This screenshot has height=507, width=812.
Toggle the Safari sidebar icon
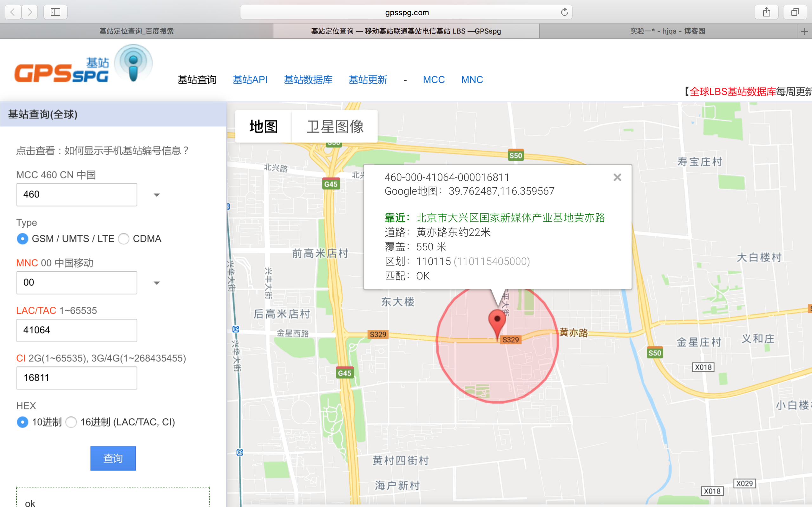56,12
